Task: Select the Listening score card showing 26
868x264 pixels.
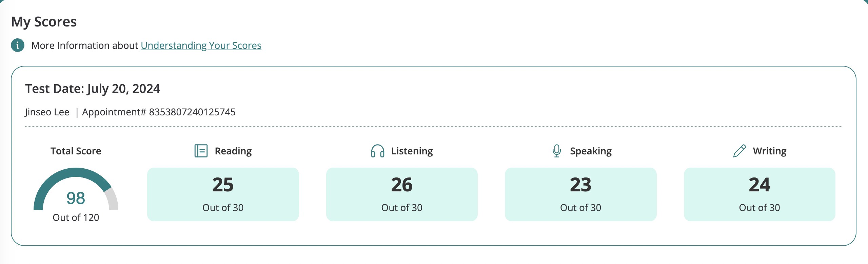Action: (402, 194)
